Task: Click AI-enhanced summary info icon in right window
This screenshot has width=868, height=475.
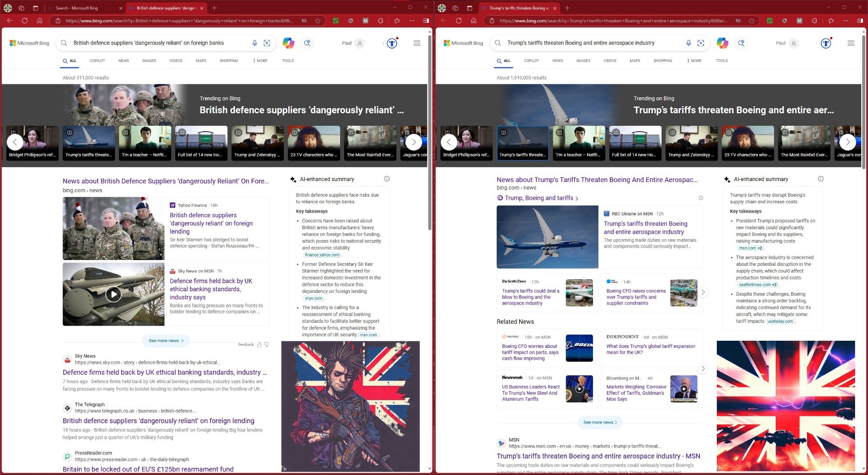Action: point(821,179)
